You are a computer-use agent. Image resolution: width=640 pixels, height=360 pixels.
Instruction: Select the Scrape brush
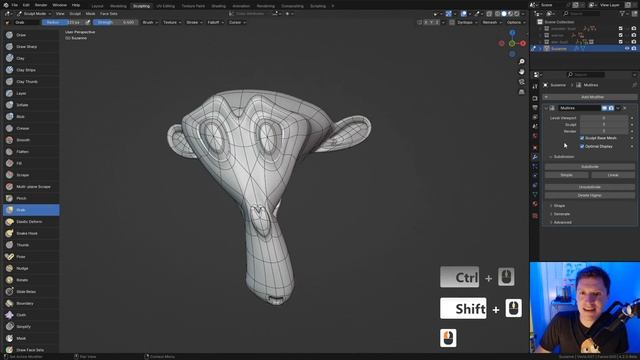pos(31,175)
